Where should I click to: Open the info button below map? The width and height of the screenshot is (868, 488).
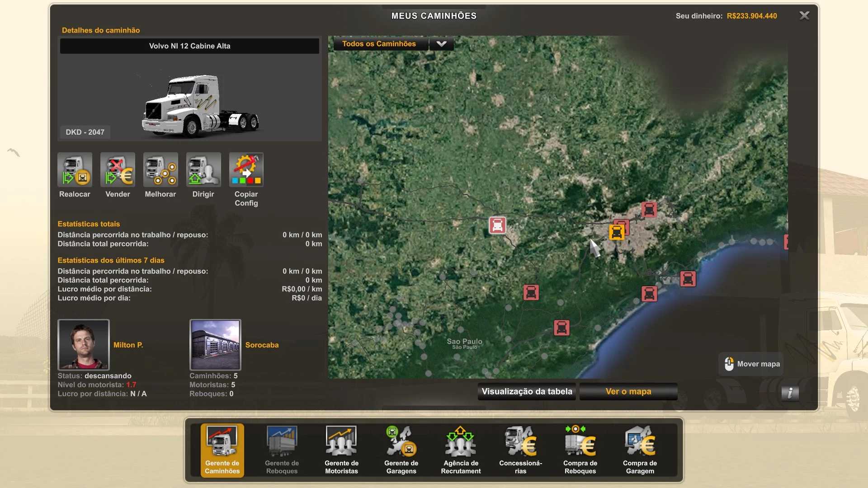tap(790, 393)
